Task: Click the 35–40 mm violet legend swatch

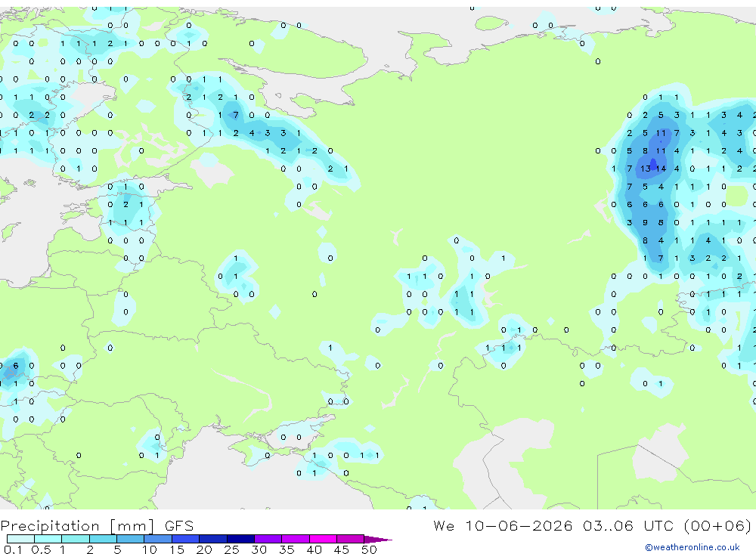Action: pos(295,539)
